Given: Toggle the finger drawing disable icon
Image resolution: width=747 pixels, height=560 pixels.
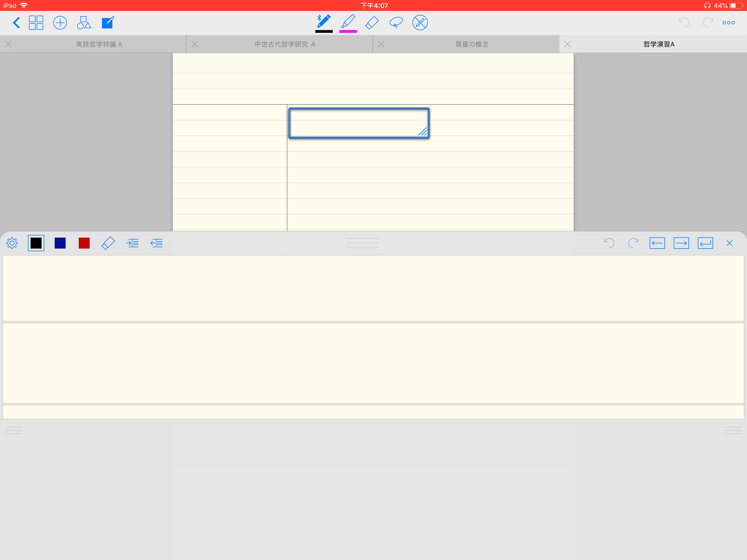Looking at the screenshot, I should click(x=420, y=23).
